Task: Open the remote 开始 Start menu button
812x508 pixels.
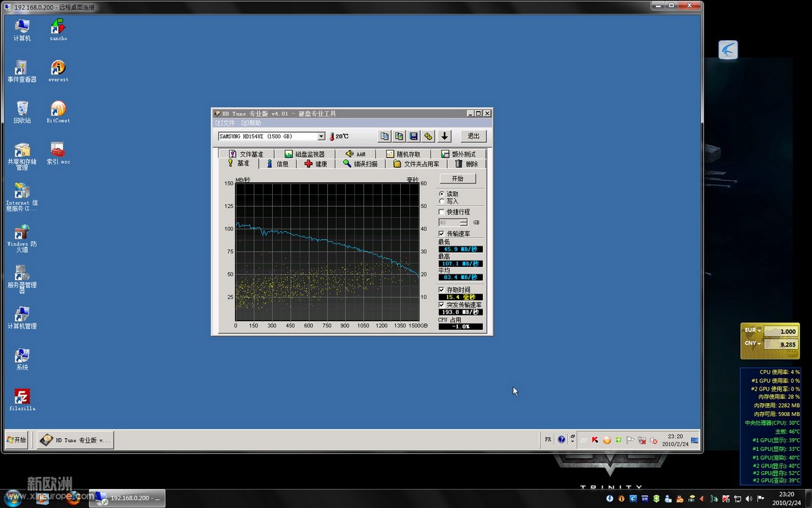Action: pos(16,439)
